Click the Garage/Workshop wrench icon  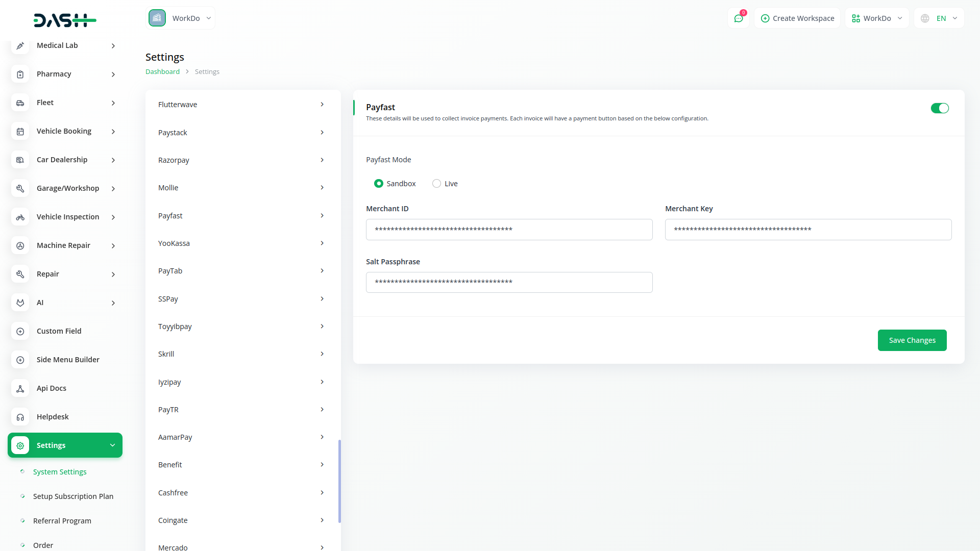coord(20,188)
